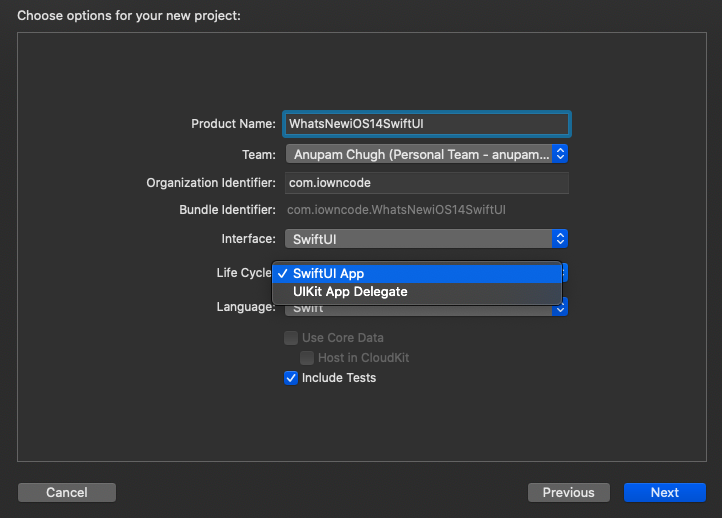
Task: Click the Bundle Identifier value text
Action: click(396, 210)
